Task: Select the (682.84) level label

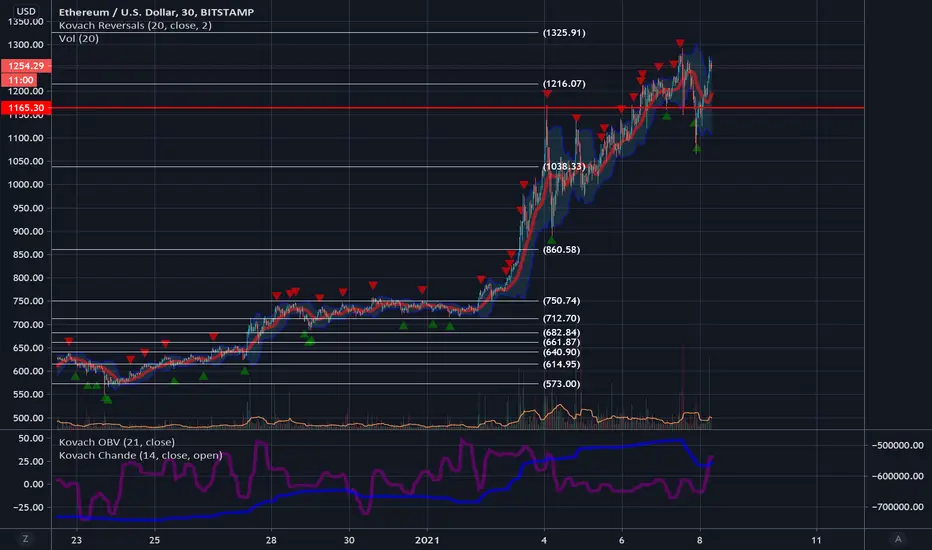Action: click(x=561, y=332)
